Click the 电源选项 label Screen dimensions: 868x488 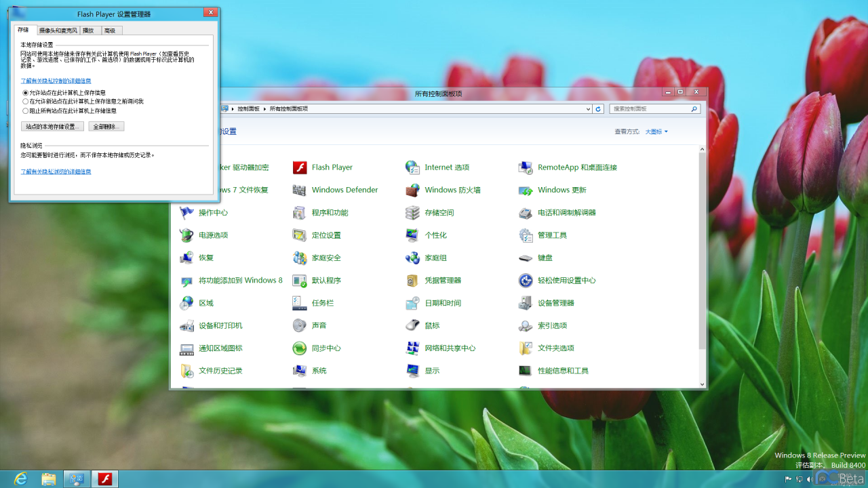pyautogui.click(x=213, y=235)
